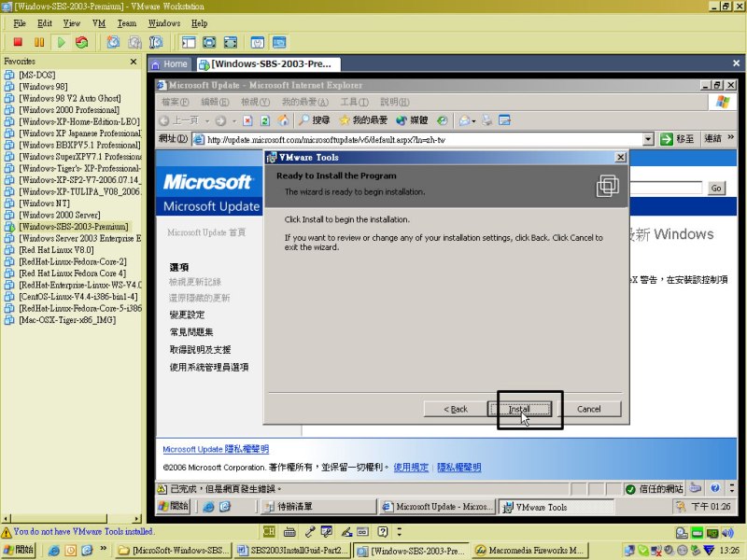Viewport: 747px width, 560px height.
Task: Click 使用系統管理員選項 sidebar link
Action: coord(209,367)
